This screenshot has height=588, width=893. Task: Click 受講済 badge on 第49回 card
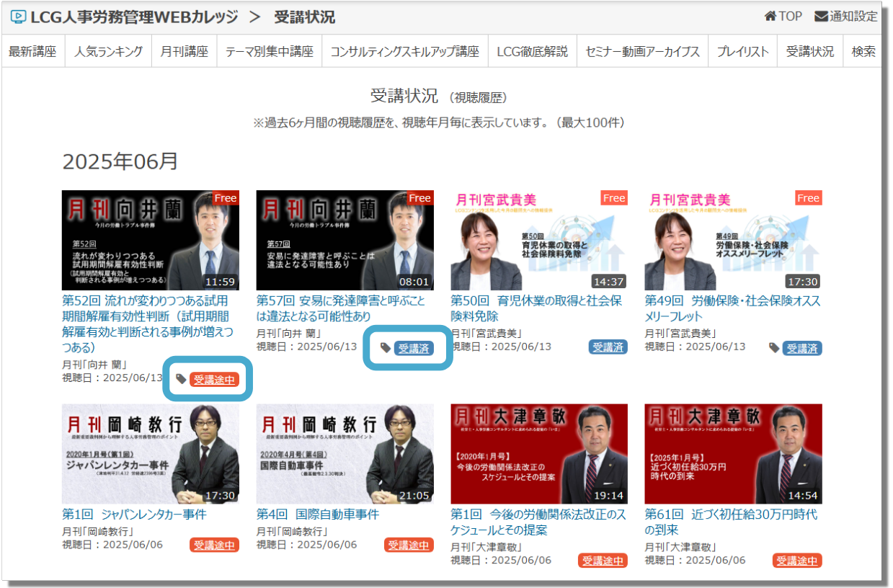click(802, 348)
